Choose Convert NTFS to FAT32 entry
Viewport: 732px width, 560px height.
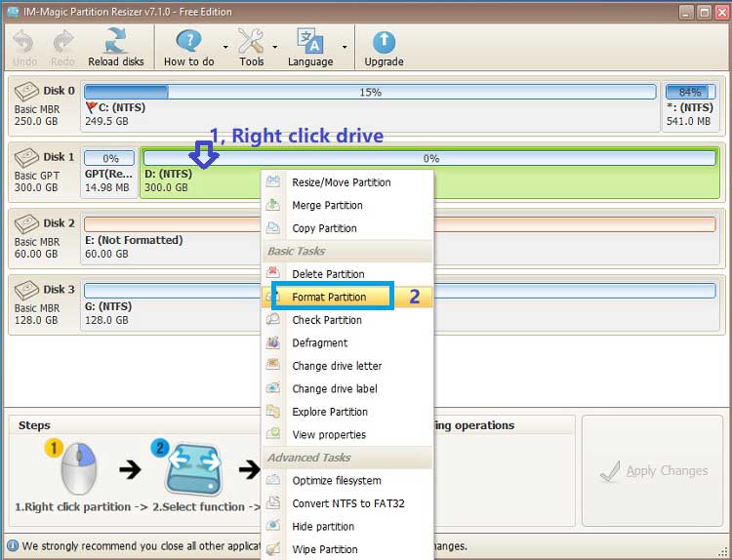pyautogui.click(x=347, y=503)
